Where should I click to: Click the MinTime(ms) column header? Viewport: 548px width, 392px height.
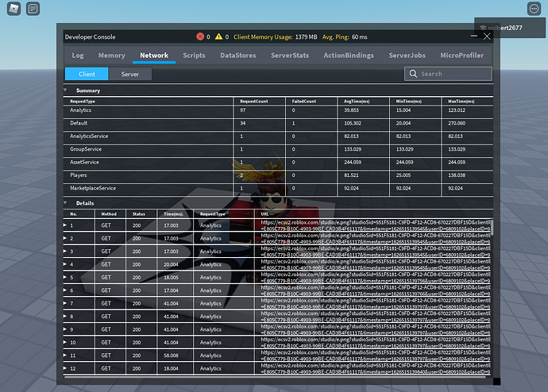(408, 102)
